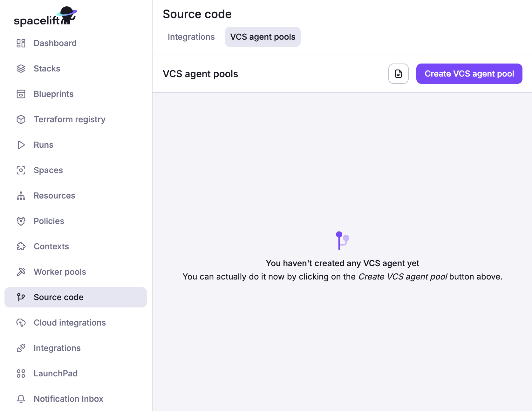Click the Dashboard icon in sidebar
The width and height of the screenshot is (532, 411).
click(21, 43)
